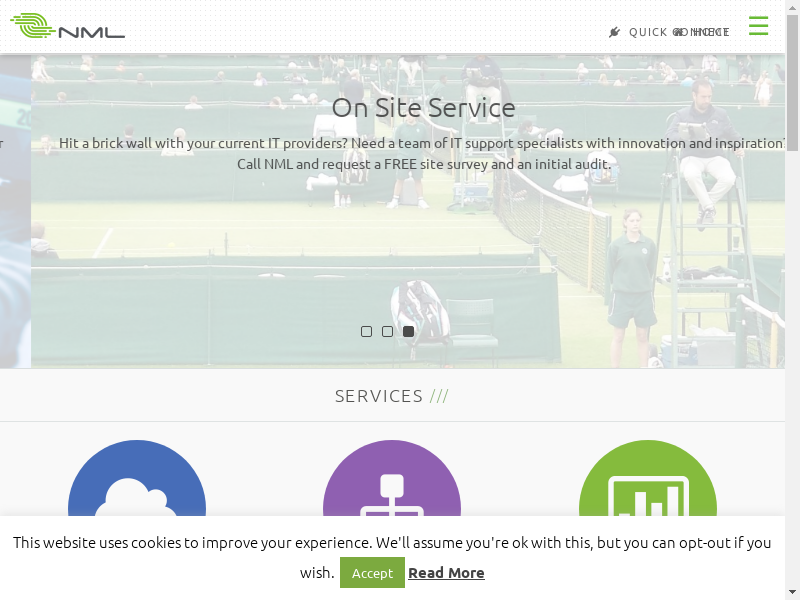
Task: Click scrollbar down arrow at bottom
Action: (x=792, y=592)
